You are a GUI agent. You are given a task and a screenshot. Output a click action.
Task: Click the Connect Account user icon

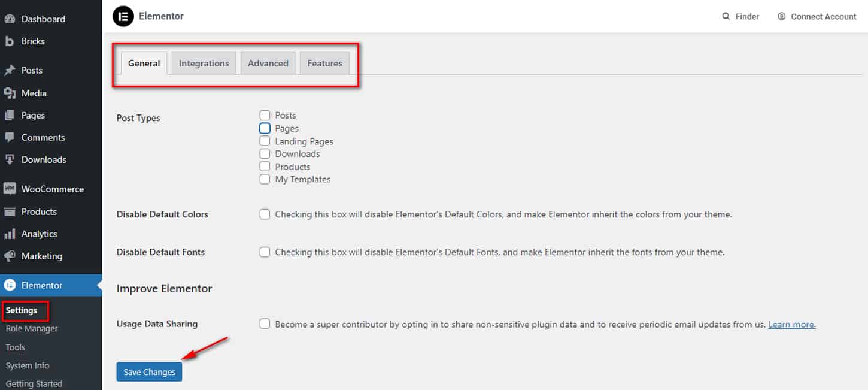781,17
